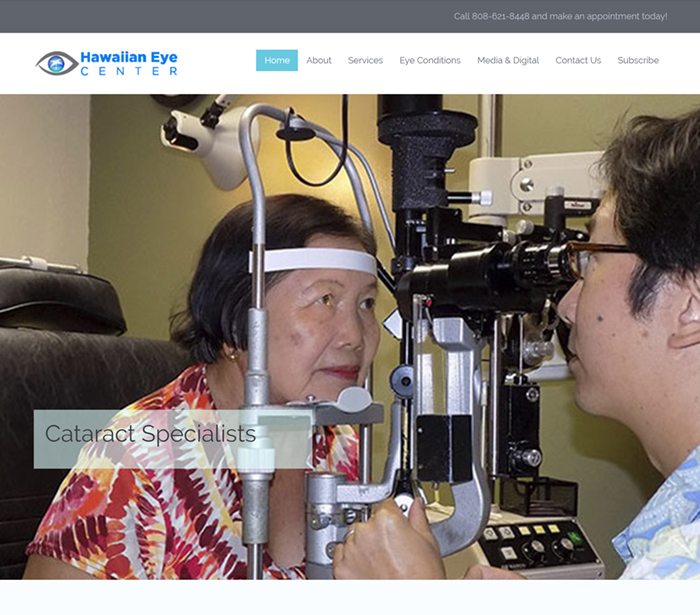Go to the Home page tab
Viewport: 700px width, 615px height.
point(277,60)
